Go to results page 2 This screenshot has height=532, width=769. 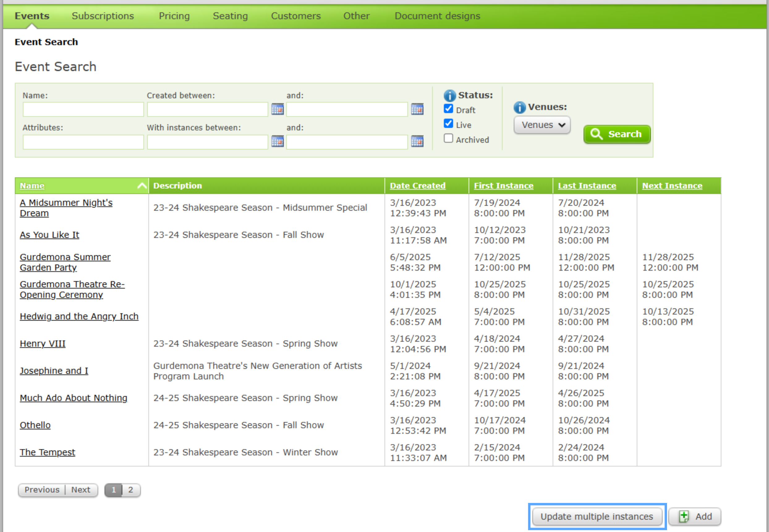pos(131,490)
